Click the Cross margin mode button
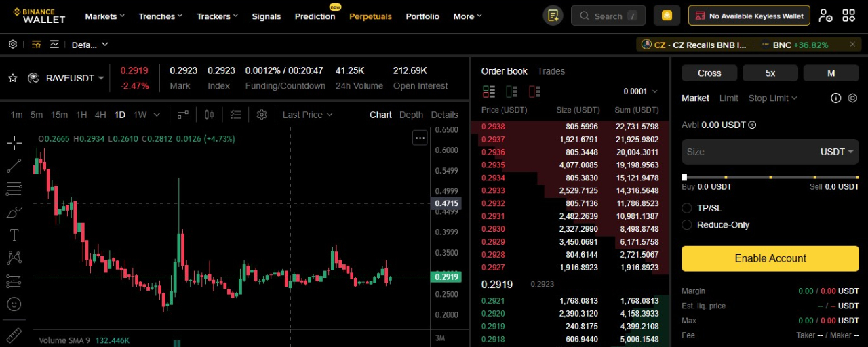Screen dimensions: 868x347 tap(709, 73)
